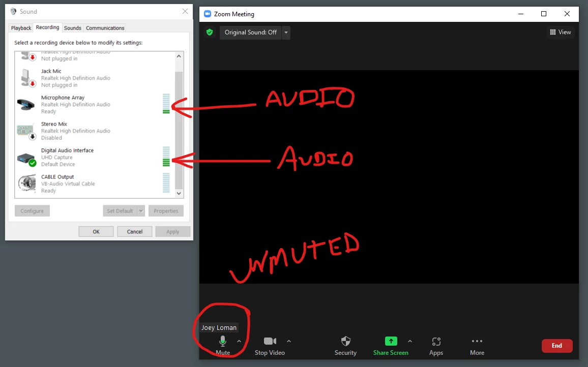Confirm the Sound dialog with OK
The height and width of the screenshot is (367, 588).
pyautogui.click(x=96, y=232)
